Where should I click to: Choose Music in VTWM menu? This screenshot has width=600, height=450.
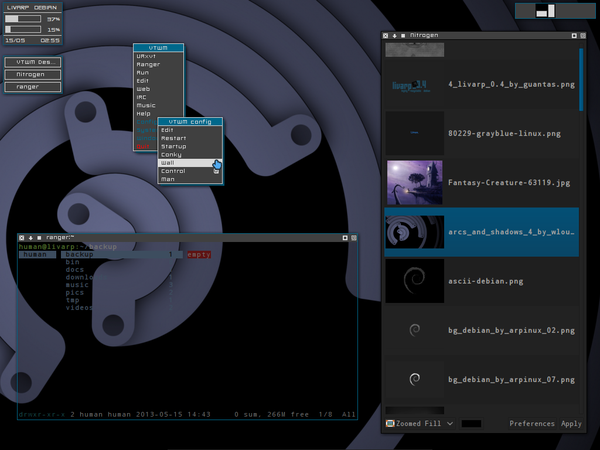158,106
